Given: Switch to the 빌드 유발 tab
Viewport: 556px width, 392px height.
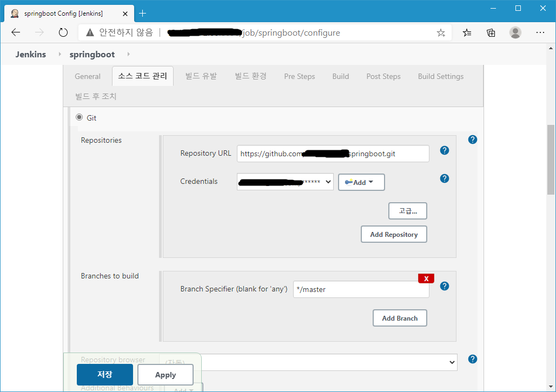Looking at the screenshot, I should (x=201, y=76).
